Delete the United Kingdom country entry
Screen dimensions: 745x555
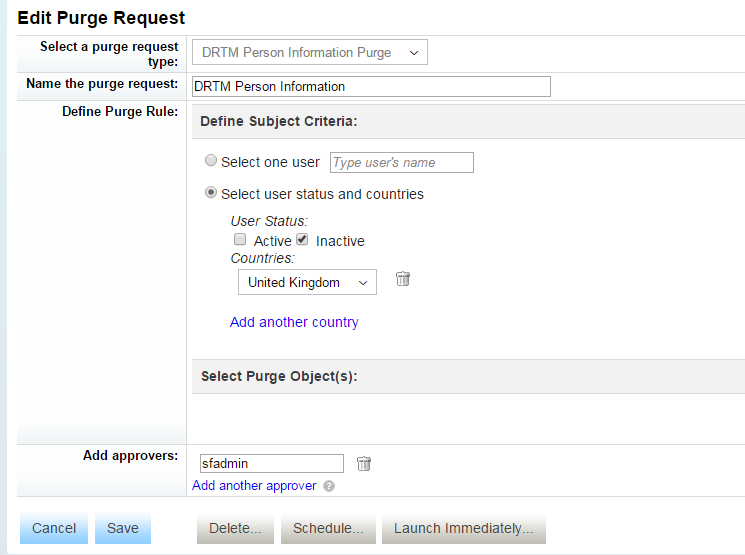403,279
